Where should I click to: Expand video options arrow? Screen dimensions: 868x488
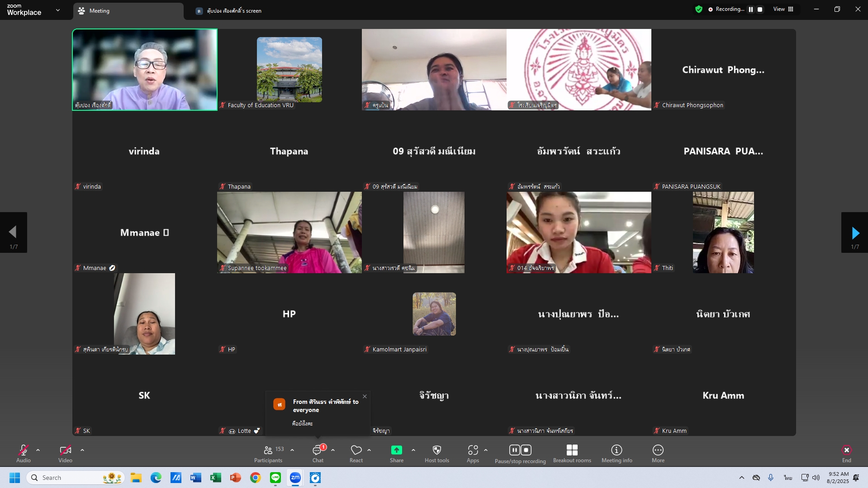pos(82,450)
